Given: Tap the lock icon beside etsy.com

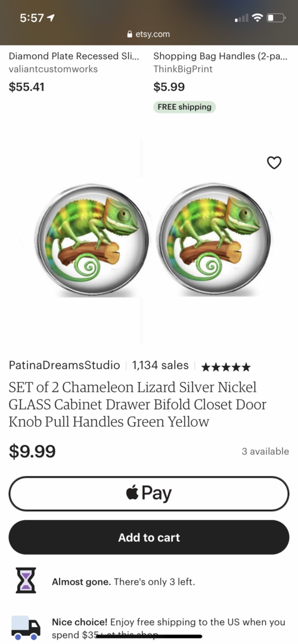Looking at the screenshot, I should pyautogui.click(x=130, y=34).
